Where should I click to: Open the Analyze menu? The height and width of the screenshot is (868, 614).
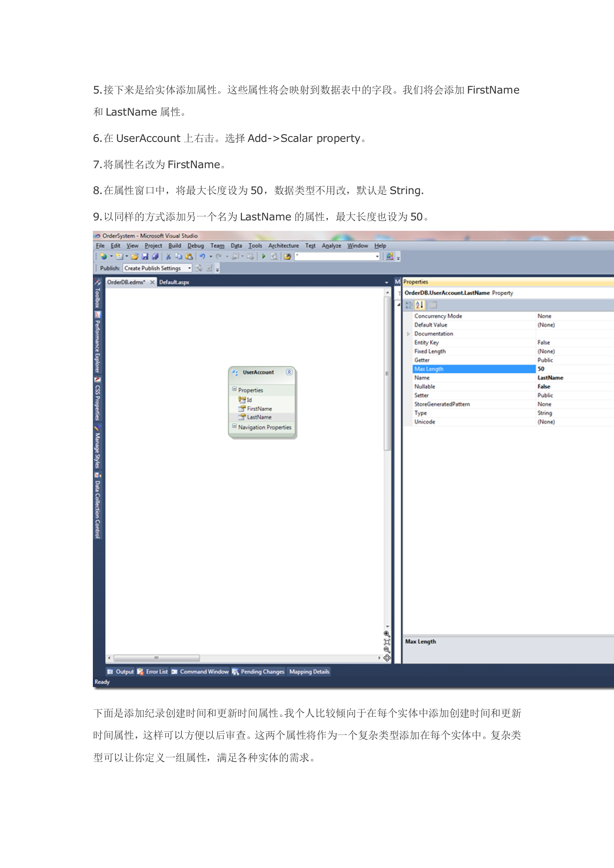point(331,246)
